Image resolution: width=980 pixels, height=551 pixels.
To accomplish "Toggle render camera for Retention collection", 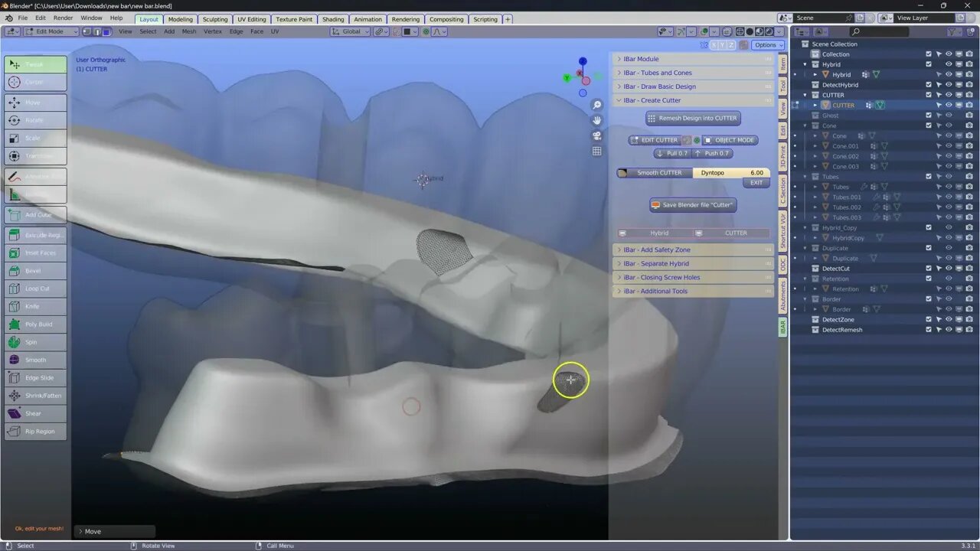I will [969, 279].
